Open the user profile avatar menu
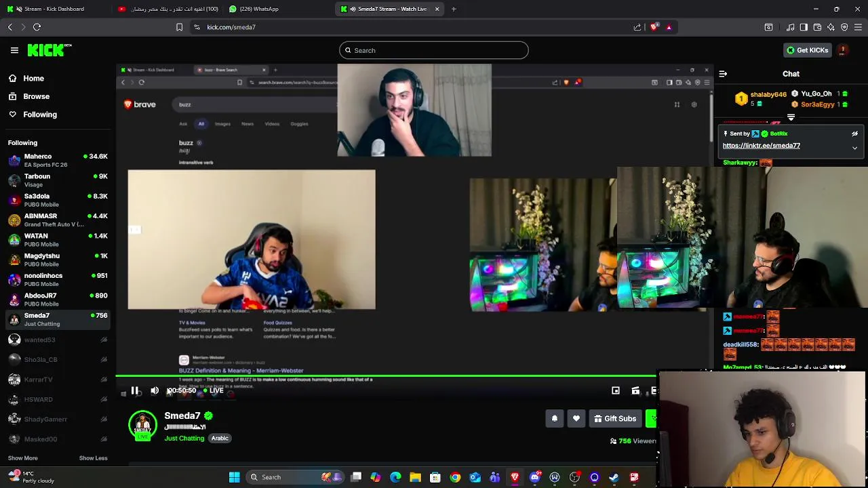Viewport: 868px width, 488px height. click(843, 50)
